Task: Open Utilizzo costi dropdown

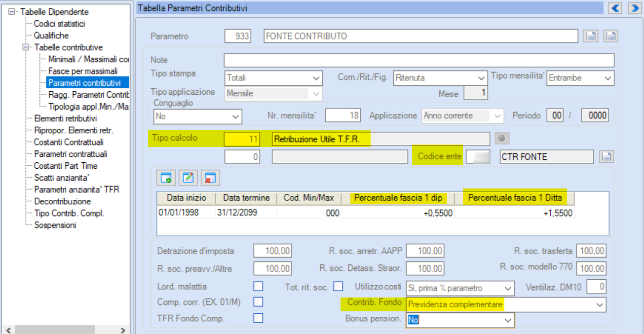Action: pyautogui.click(x=460, y=288)
